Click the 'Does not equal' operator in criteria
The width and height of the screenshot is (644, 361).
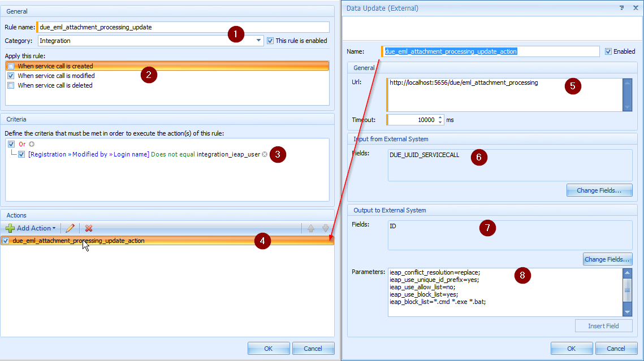point(173,154)
